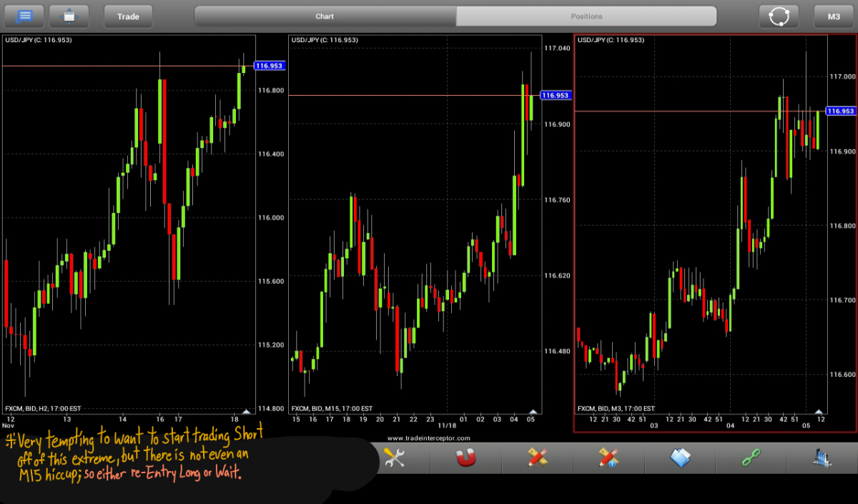This screenshot has width=858, height=504.
Task: Open the M3 timeframe selector button
Action: click(x=834, y=16)
